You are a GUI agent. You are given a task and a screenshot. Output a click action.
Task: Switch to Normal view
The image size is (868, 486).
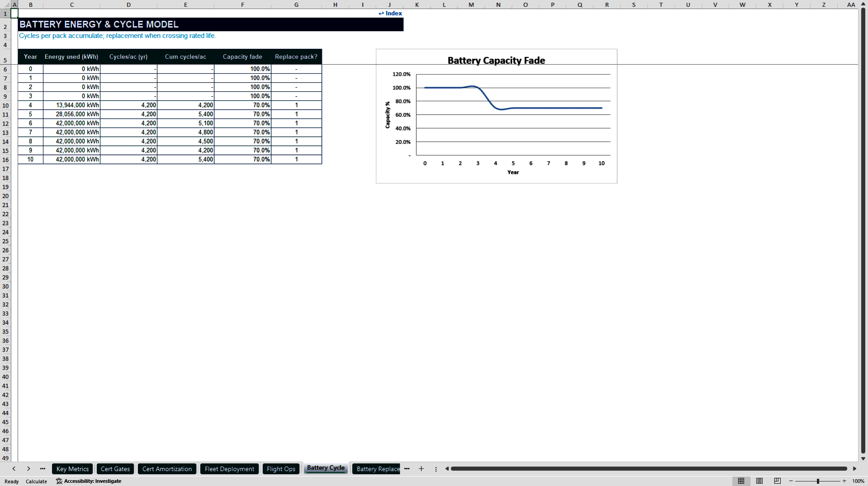(x=741, y=481)
